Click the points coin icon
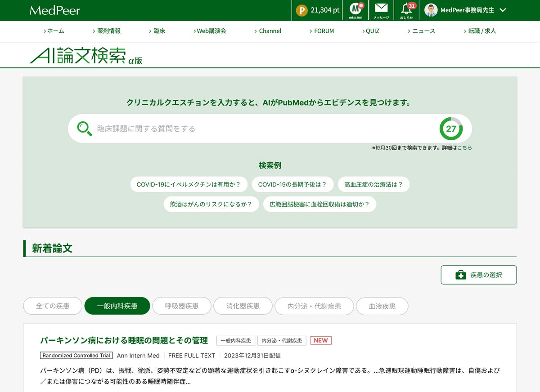540x392 pixels. (301, 10)
